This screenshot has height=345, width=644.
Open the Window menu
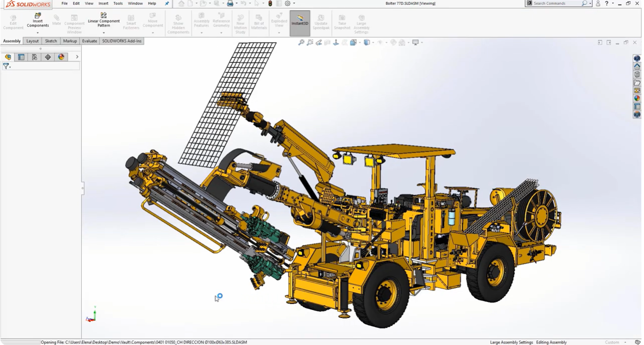[135, 4]
